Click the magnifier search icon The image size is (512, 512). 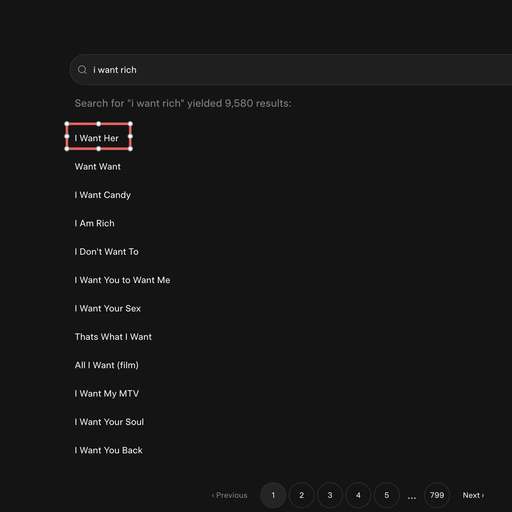point(82,70)
